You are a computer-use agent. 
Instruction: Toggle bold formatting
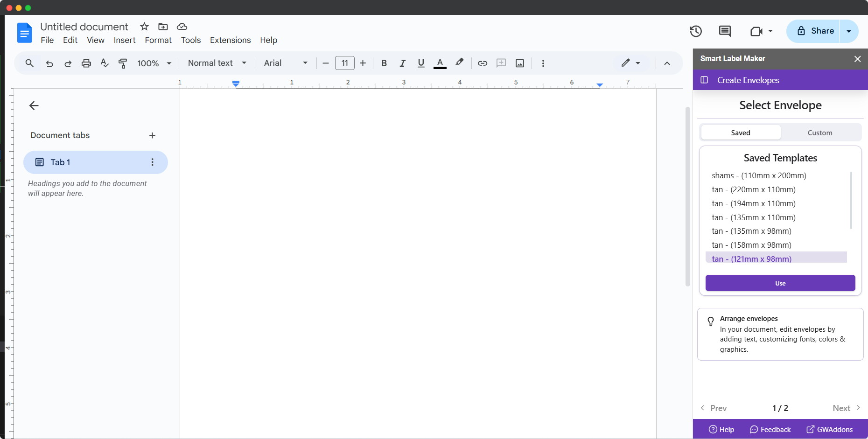tap(384, 63)
